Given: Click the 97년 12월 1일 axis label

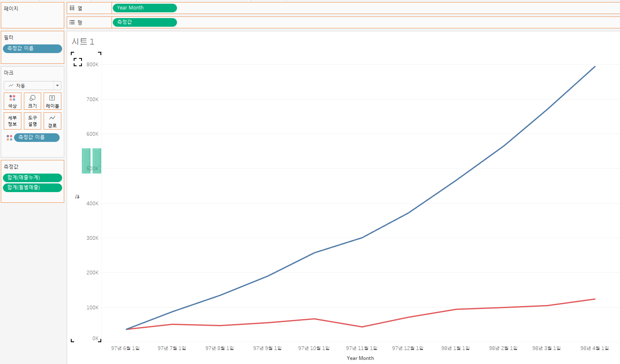Looking at the screenshot, I should [x=408, y=348].
